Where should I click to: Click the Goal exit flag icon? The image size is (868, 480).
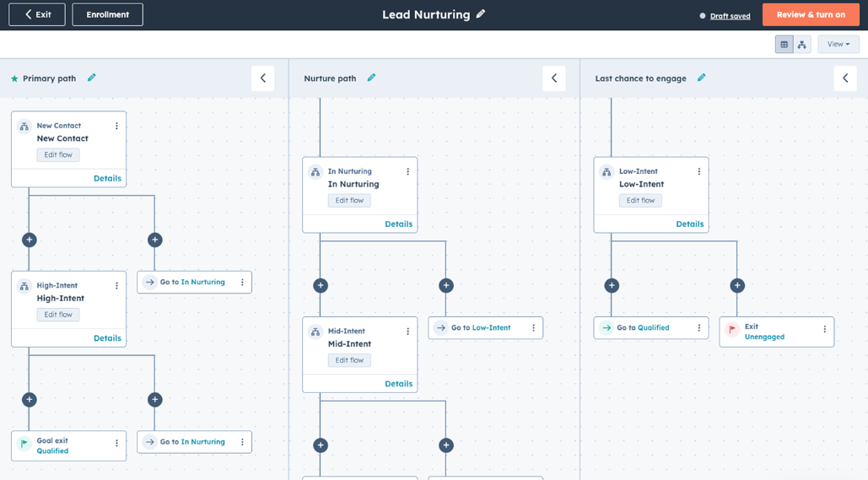click(x=24, y=444)
